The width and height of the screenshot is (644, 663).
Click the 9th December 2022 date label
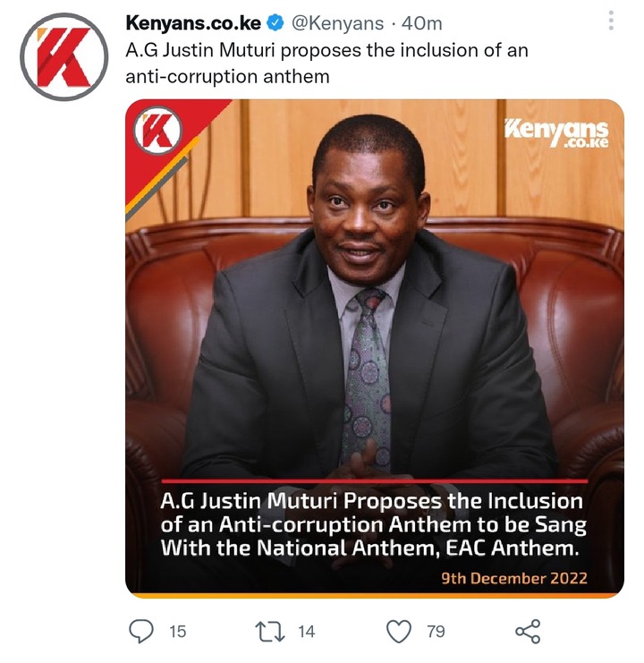pos(514,578)
